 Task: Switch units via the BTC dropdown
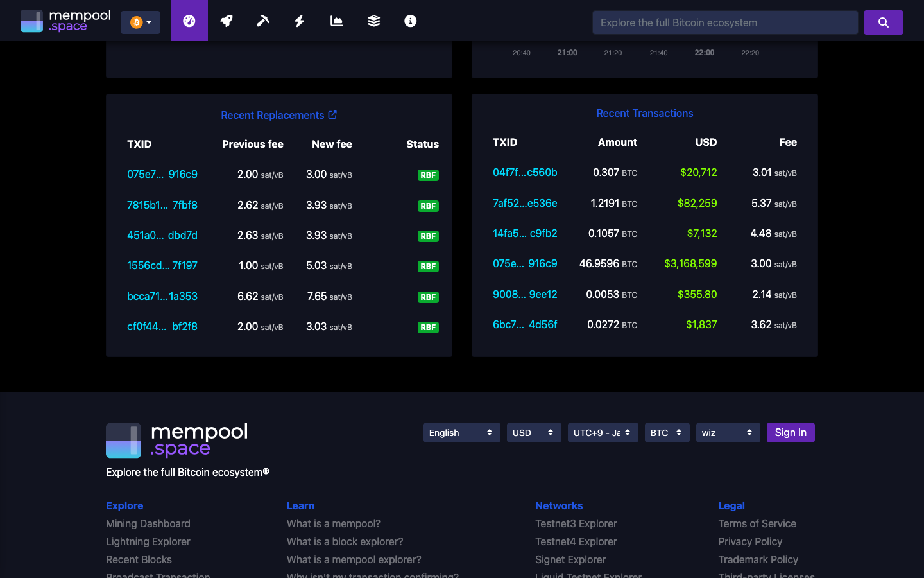pos(667,432)
